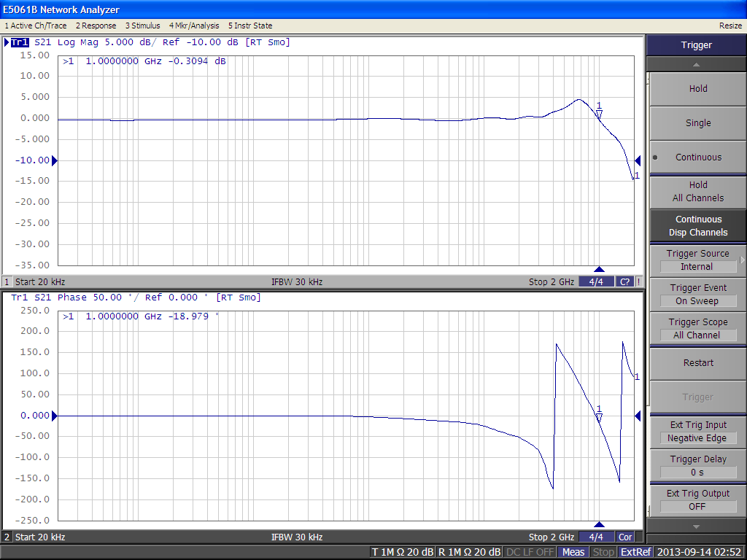Open Trigger Source Internal submenu
Image resolution: width=747 pixels, height=560 pixels.
[698, 260]
